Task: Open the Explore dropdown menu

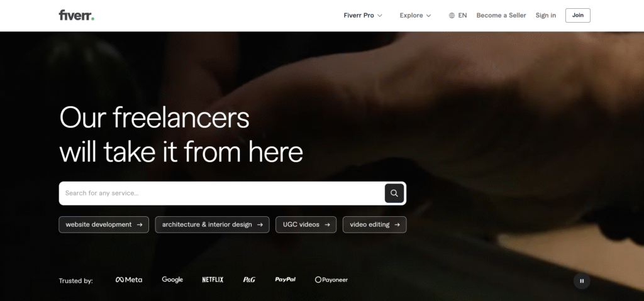Action: coord(415,16)
